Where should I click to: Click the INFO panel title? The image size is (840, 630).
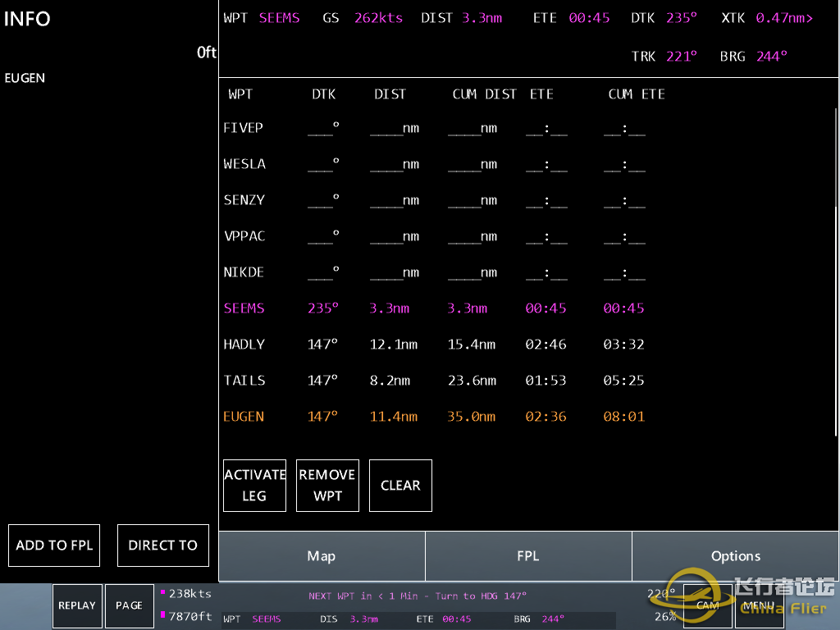[27, 19]
